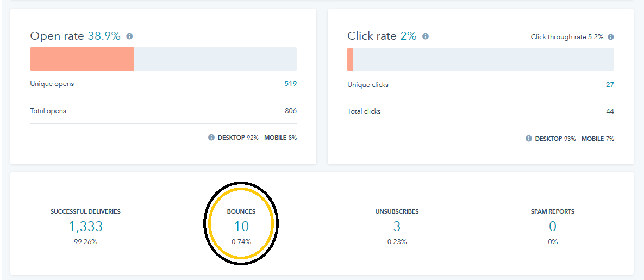The image size is (644, 280).
Task: Click the Successful Deliveries label
Action: coord(85,211)
